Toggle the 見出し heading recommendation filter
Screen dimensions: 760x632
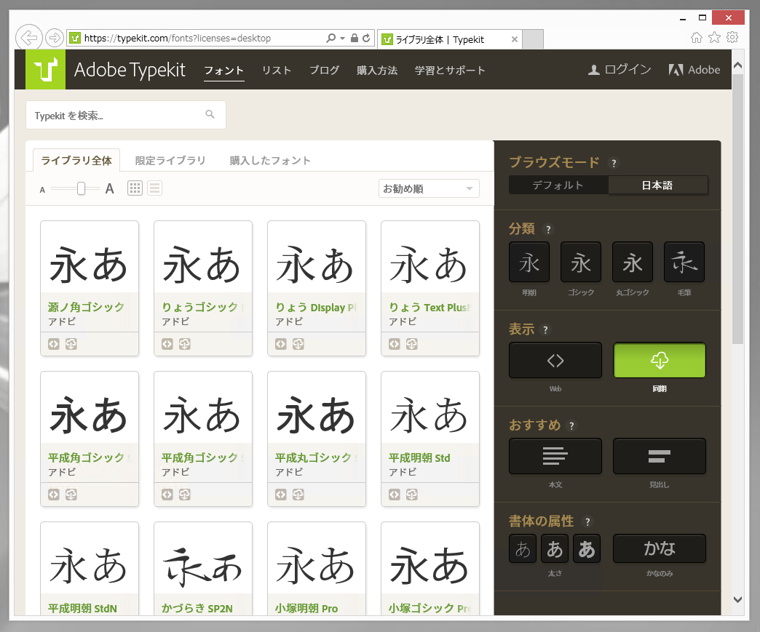[659, 456]
